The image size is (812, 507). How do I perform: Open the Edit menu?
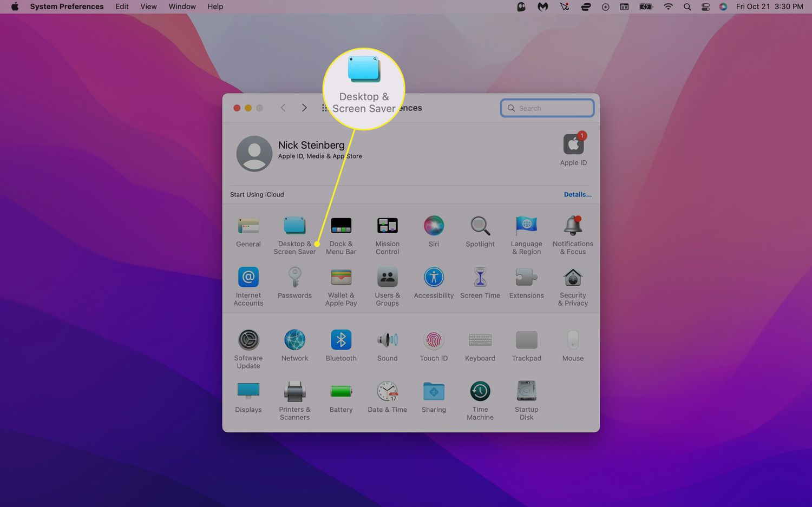pyautogui.click(x=122, y=6)
